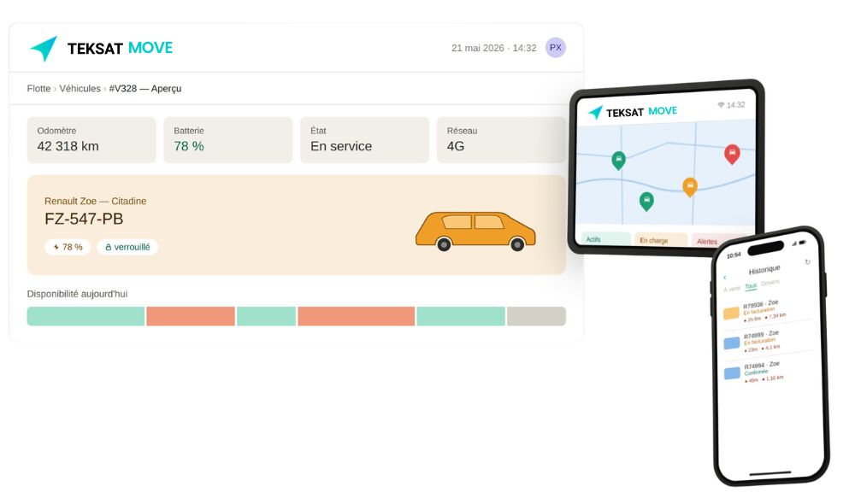Click the longest salmon availability segment
This screenshot has width=855, height=504.
click(356, 316)
